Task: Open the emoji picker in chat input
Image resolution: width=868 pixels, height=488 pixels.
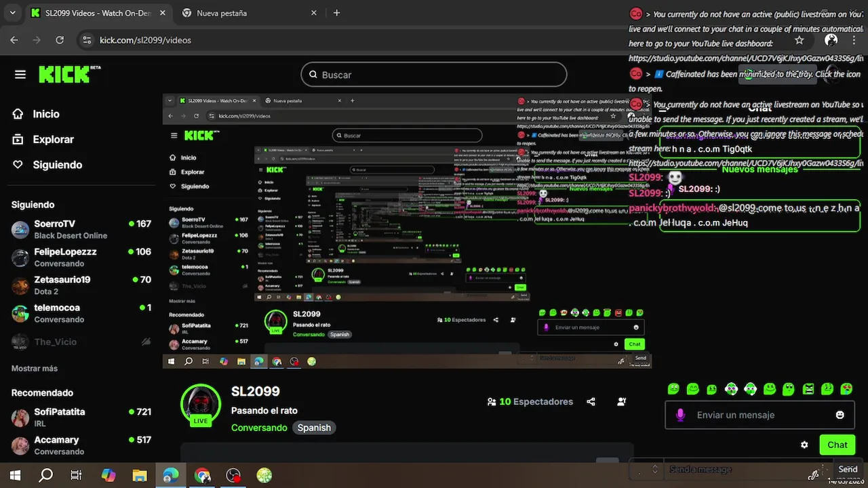Action: coord(840,415)
